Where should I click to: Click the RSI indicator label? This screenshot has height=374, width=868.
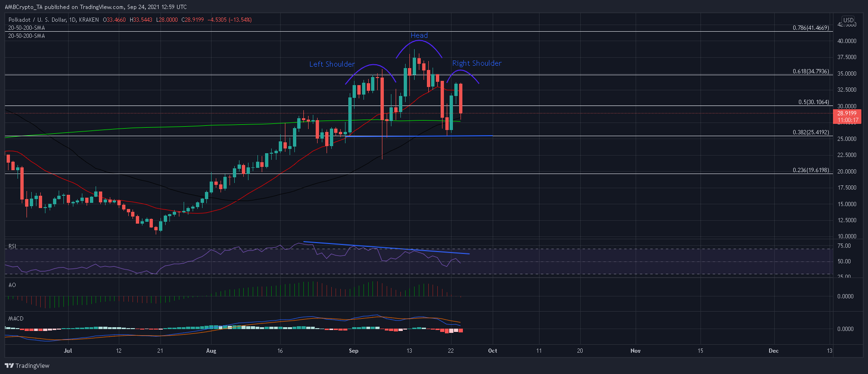click(13, 246)
